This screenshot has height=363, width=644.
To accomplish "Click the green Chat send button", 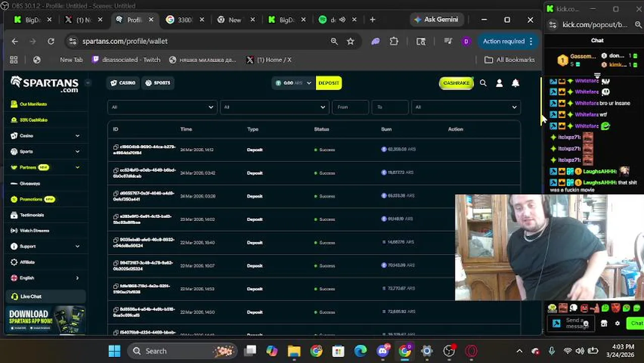I will click(x=635, y=323).
